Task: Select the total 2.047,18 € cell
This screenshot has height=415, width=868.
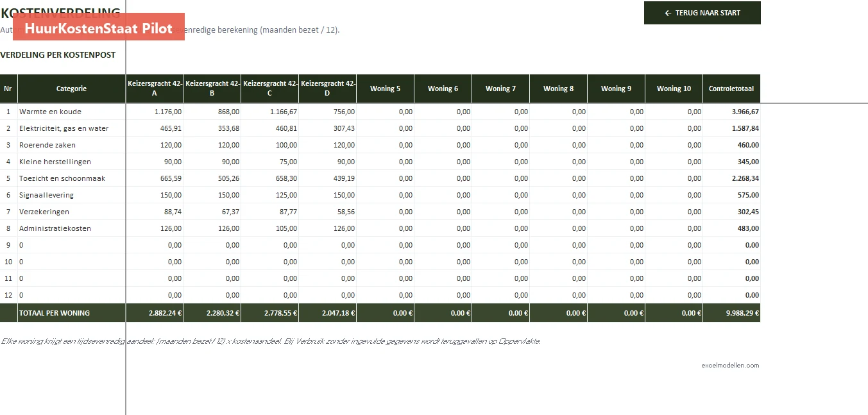Action: 328,313
